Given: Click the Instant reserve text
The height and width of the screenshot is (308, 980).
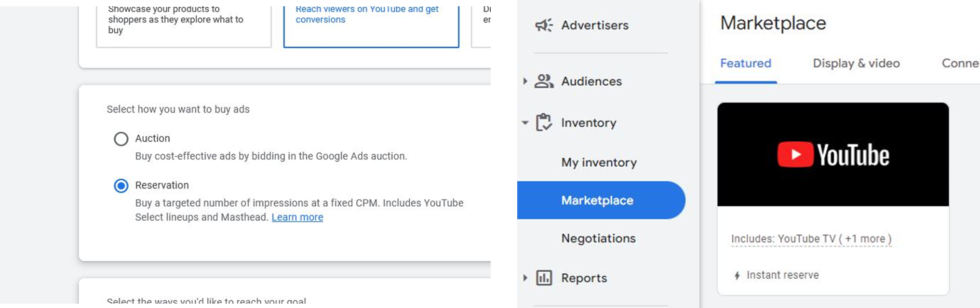Looking at the screenshot, I should [x=783, y=275].
